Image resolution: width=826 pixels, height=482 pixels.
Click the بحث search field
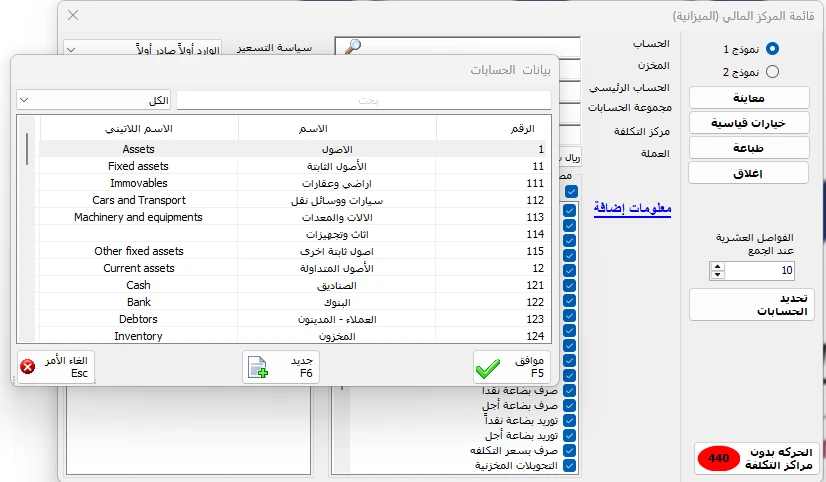click(364, 100)
